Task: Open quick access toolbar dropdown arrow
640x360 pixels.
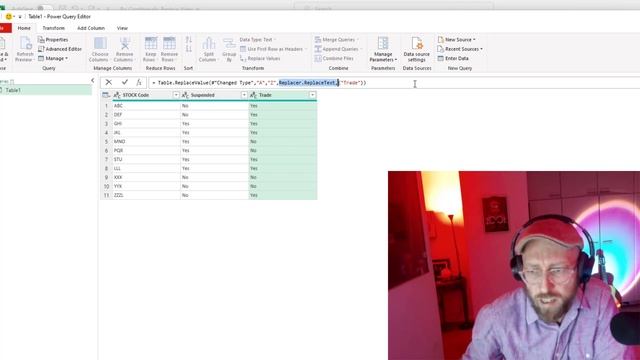Action: click(20, 17)
